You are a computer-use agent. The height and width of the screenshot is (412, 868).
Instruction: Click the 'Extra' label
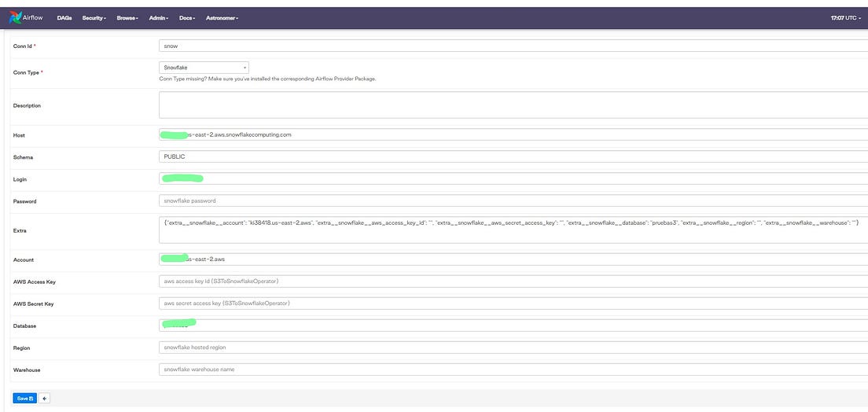click(20, 230)
